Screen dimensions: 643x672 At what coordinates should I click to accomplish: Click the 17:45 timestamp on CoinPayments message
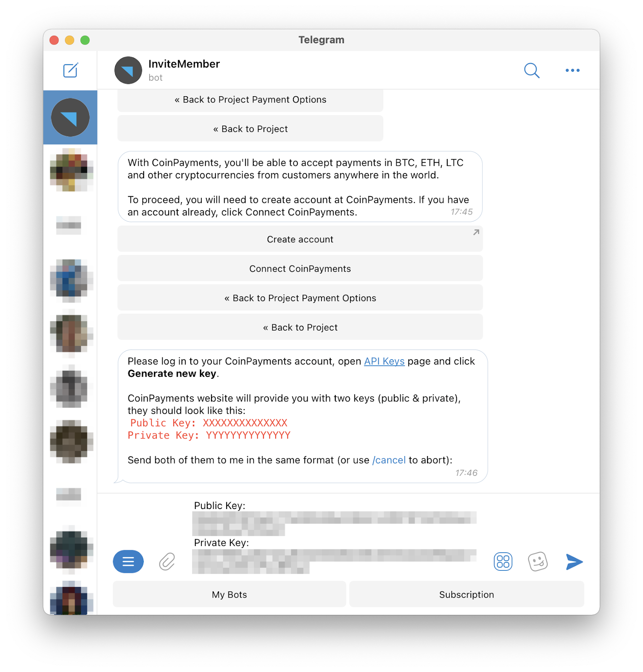point(461,212)
